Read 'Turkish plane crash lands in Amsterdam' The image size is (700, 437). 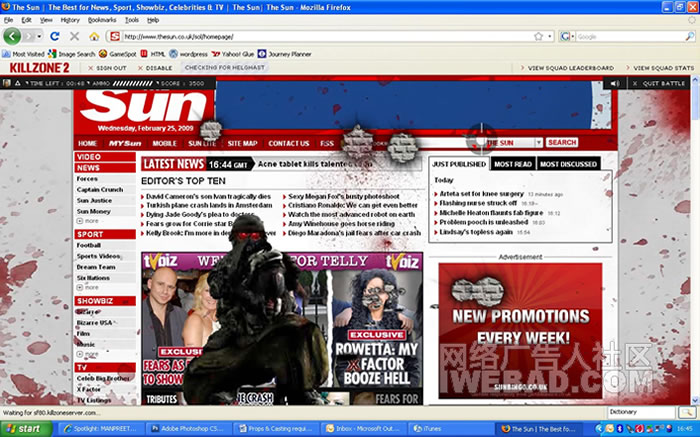click(x=209, y=205)
